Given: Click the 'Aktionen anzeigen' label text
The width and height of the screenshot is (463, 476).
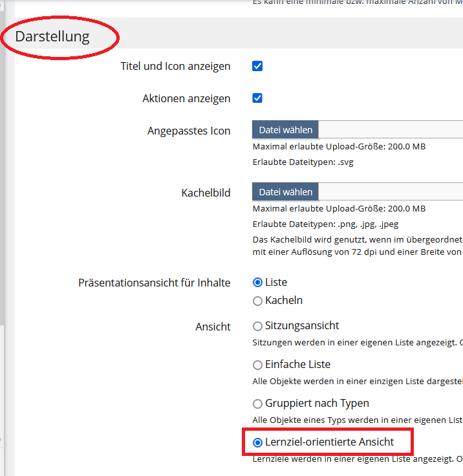Looking at the screenshot, I should click(x=186, y=98).
